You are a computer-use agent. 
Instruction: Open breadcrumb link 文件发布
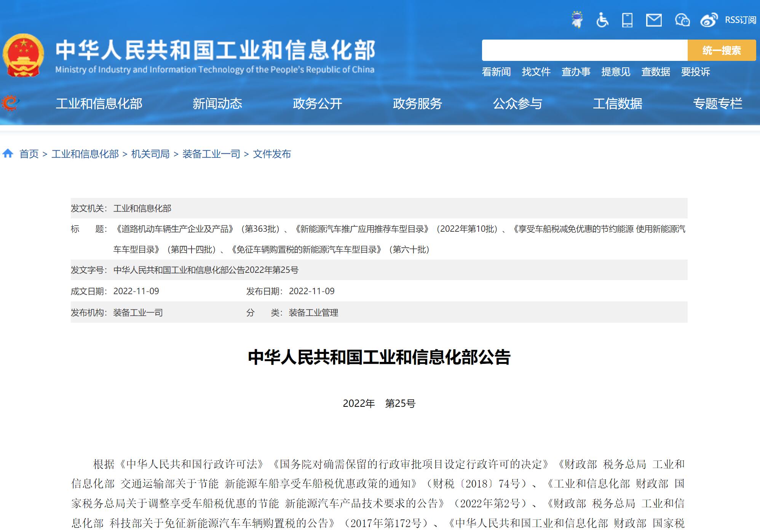272,154
